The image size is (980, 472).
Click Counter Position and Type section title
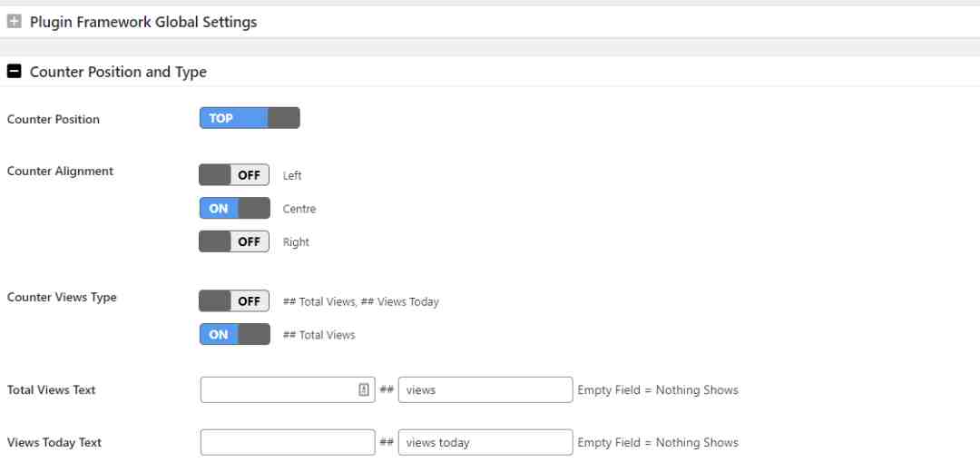coord(118,72)
